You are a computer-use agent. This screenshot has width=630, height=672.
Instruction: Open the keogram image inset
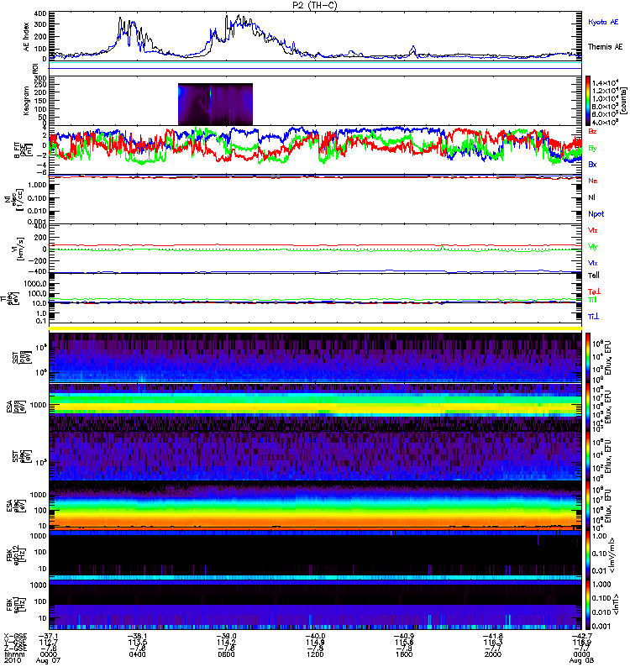pyautogui.click(x=215, y=104)
